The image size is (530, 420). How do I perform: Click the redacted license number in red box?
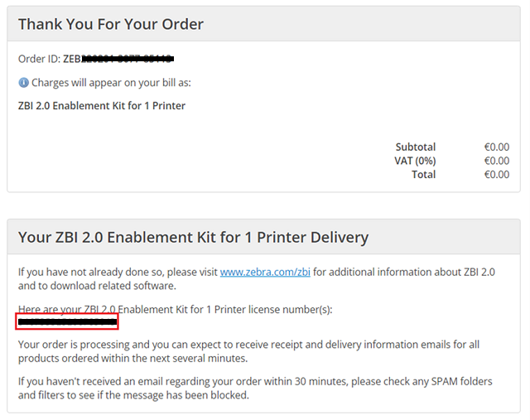(67, 321)
